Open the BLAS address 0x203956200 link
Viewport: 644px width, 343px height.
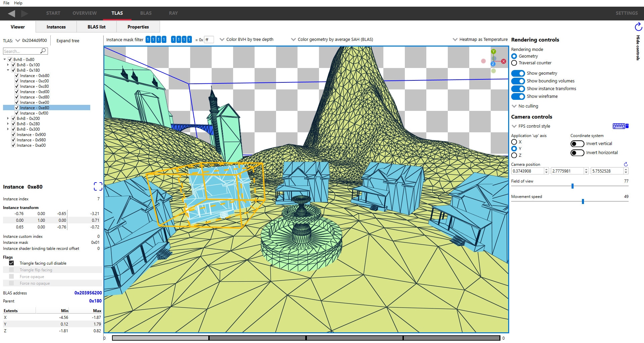click(x=88, y=293)
